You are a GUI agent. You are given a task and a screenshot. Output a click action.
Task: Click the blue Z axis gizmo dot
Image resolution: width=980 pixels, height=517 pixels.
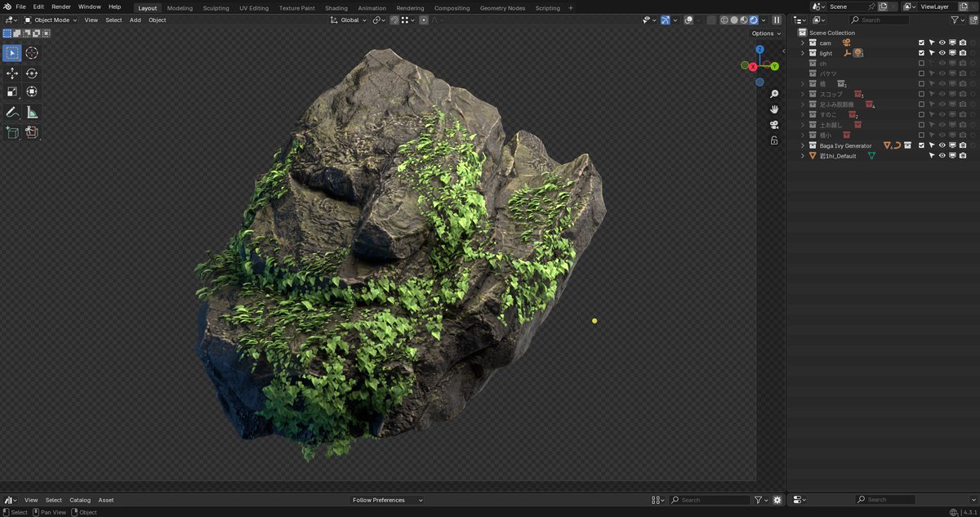(760, 50)
